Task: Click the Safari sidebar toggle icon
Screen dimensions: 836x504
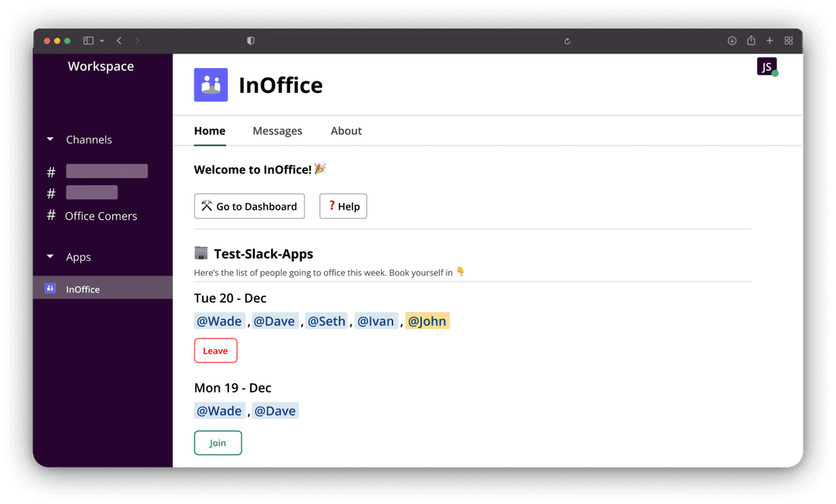Action: click(x=88, y=41)
